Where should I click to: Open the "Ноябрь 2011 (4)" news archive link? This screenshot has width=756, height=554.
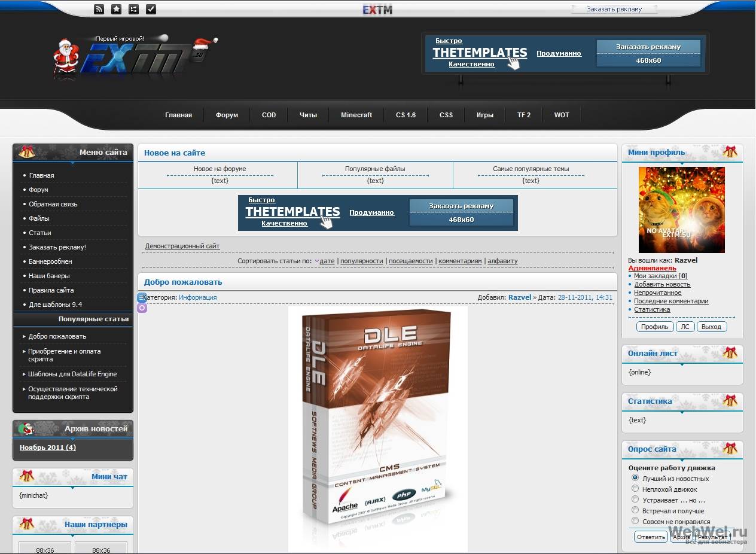point(48,448)
